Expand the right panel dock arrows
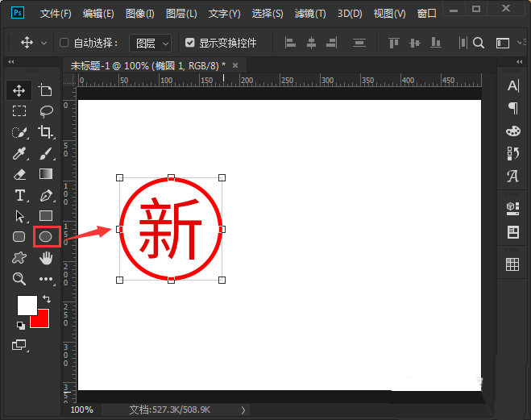Viewport: 531px width, 420px height. pos(520,61)
